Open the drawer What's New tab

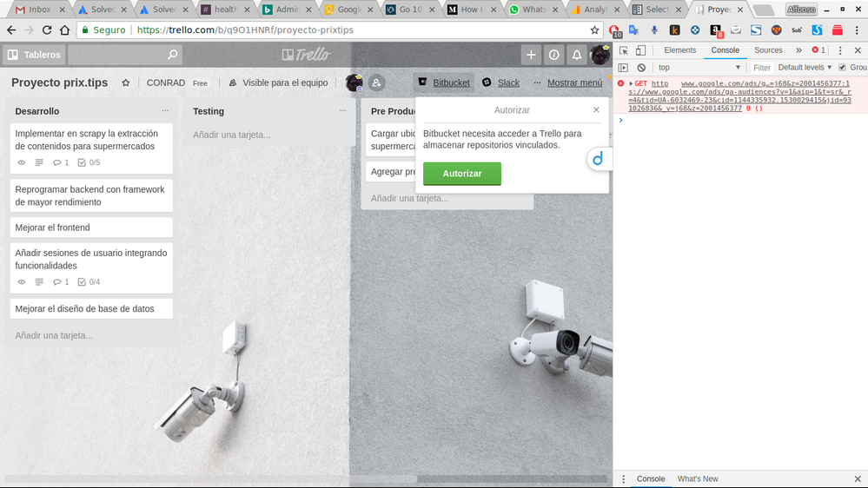click(698, 479)
